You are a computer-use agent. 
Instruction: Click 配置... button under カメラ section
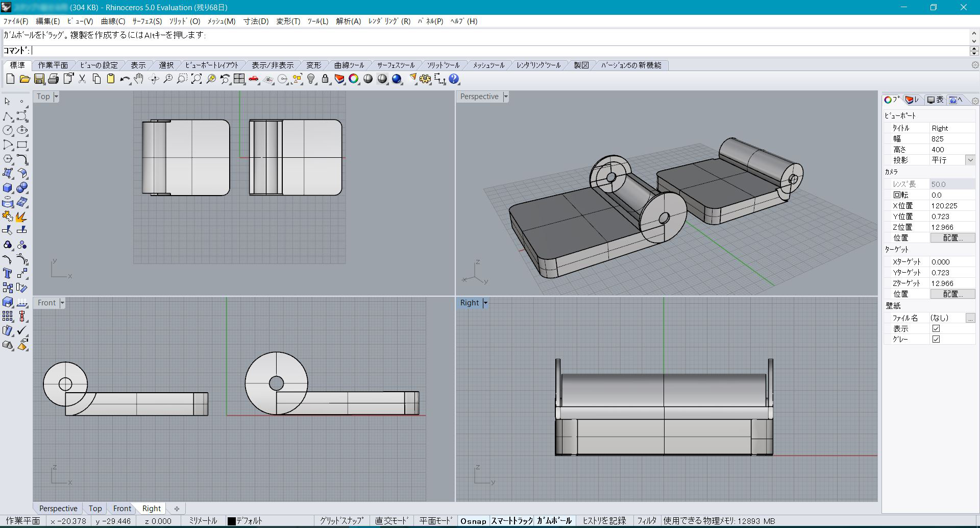tap(952, 238)
